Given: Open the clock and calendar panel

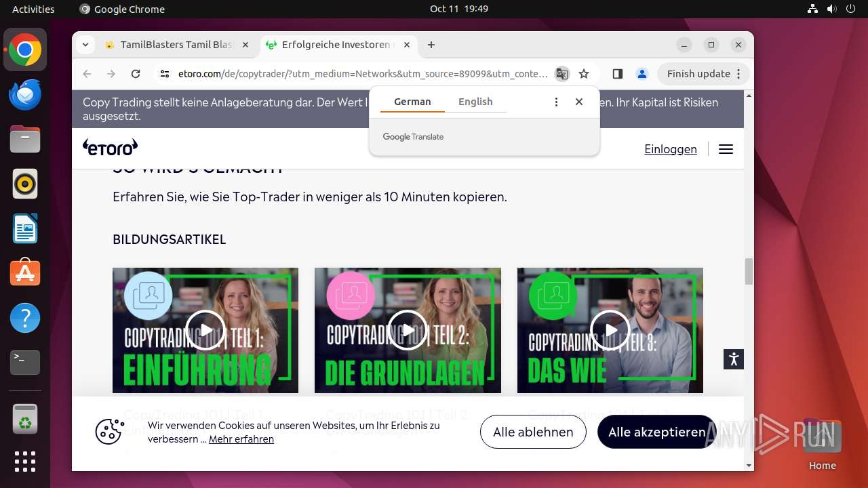Looking at the screenshot, I should 458,9.
